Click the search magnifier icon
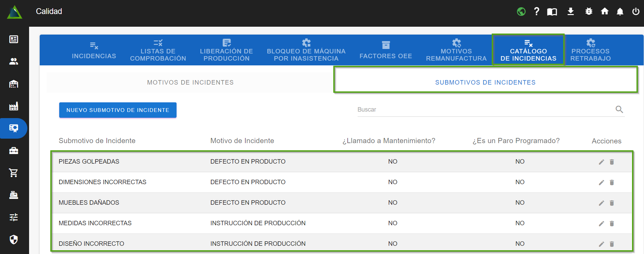This screenshot has height=254, width=644. tap(619, 110)
